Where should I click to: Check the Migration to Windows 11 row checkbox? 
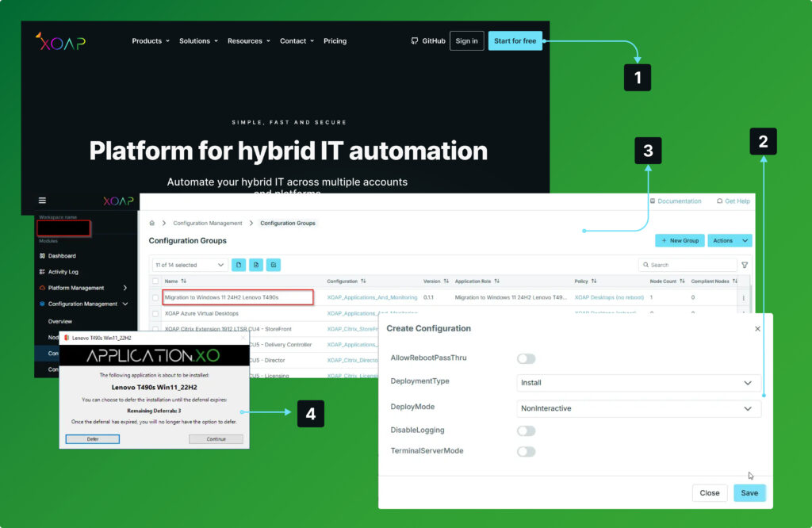tap(155, 297)
